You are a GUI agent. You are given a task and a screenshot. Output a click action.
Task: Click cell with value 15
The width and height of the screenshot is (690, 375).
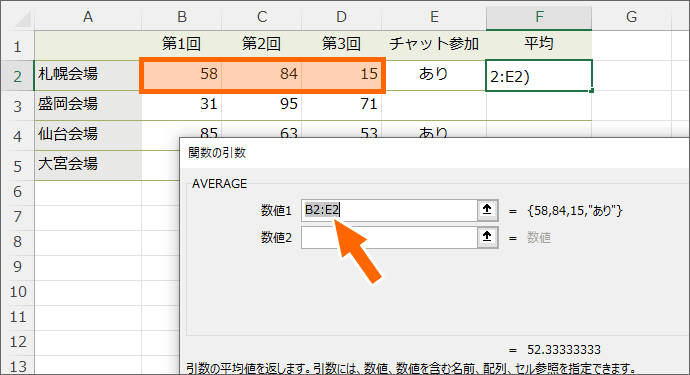pyautogui.click(x=342, y=75)
